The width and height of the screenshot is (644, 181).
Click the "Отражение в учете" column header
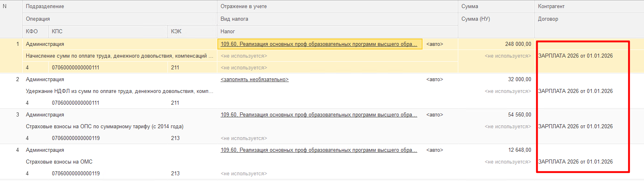point(244,6)
